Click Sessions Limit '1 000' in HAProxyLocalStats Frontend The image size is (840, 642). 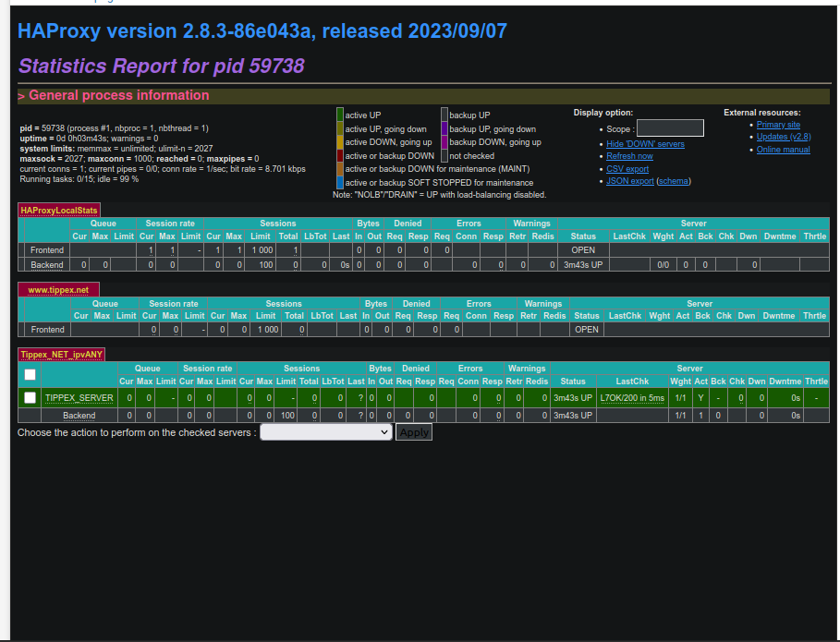click(262, 250)
